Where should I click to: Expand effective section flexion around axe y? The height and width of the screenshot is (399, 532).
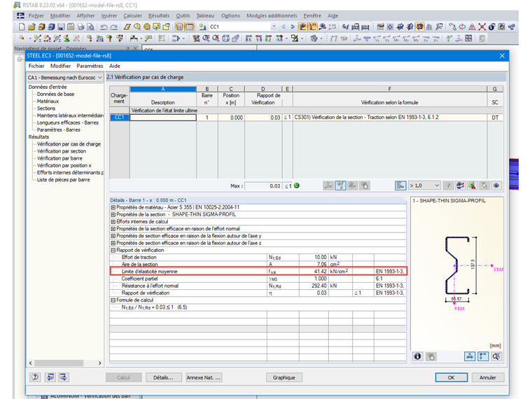(x=113, y=236)
